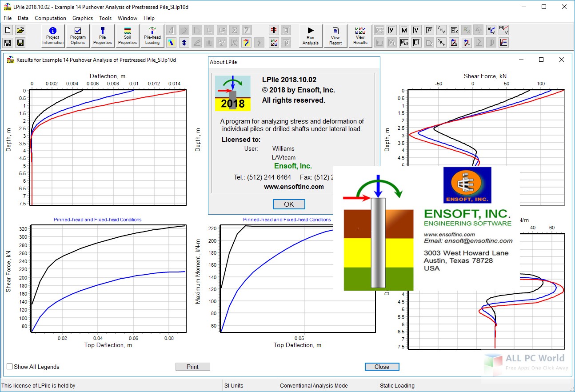Open Program Options in the toolbar

pos(78,36)
